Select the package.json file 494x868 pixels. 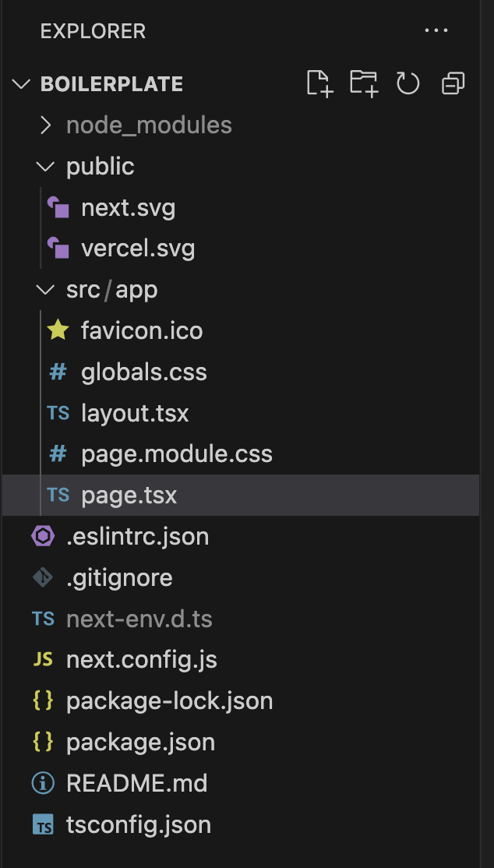140,743
